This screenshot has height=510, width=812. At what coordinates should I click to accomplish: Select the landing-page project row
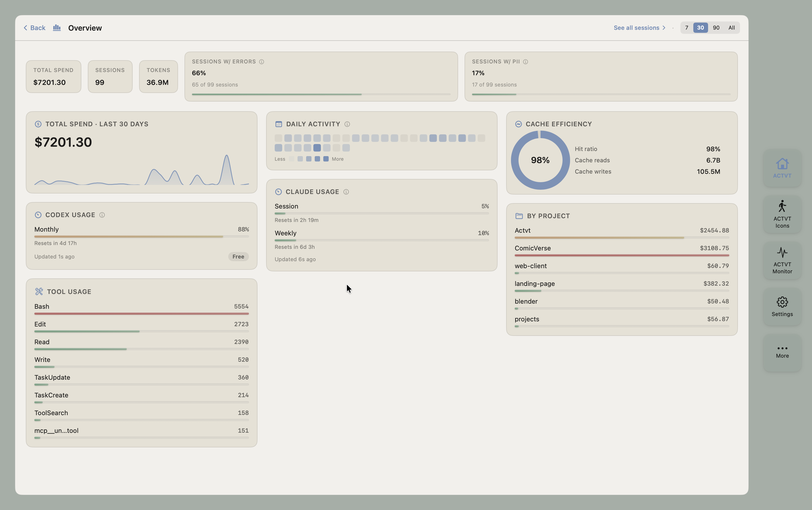(622, 286)
